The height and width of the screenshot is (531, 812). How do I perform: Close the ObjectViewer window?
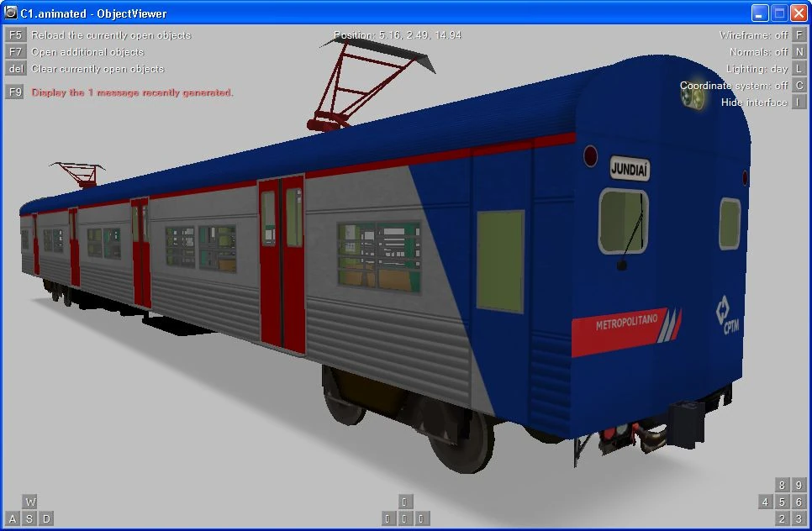click(x=799, y=13)
